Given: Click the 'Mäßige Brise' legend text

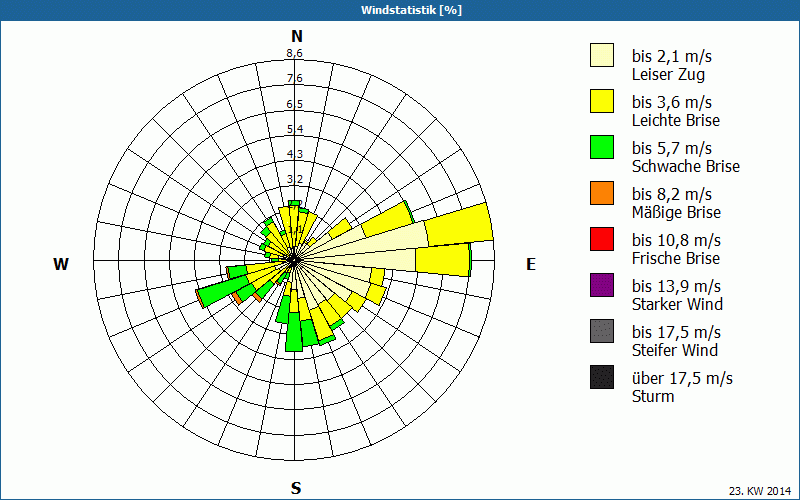Looking at the screenshot, I should tap(676, 212).
